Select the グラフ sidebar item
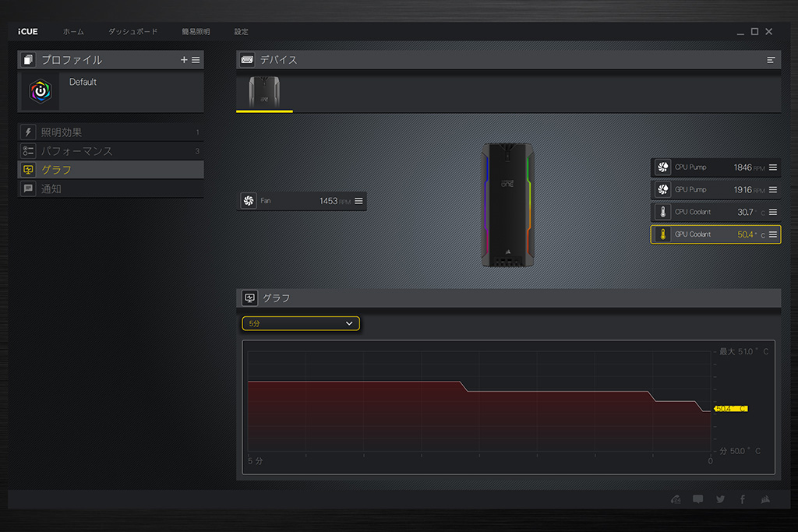 coord(111,170)
